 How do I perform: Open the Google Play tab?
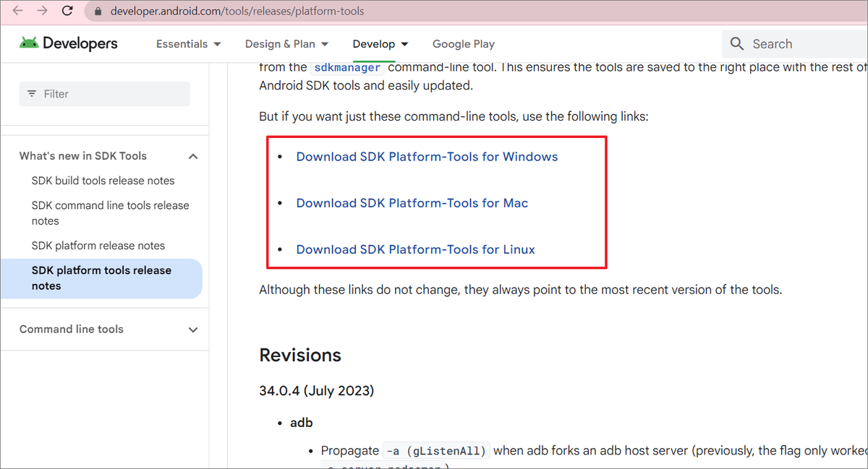[x=464, y=44]
